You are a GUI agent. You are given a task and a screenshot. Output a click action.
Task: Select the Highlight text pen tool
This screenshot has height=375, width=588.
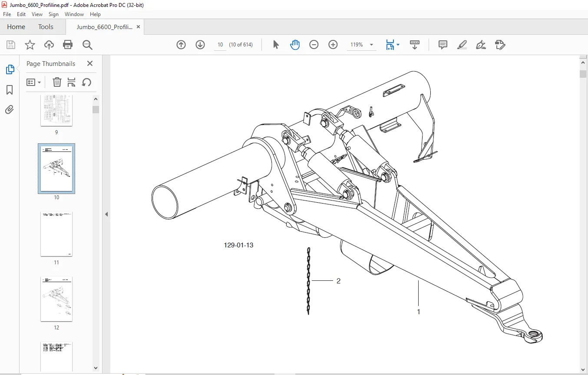click(462, 45)
